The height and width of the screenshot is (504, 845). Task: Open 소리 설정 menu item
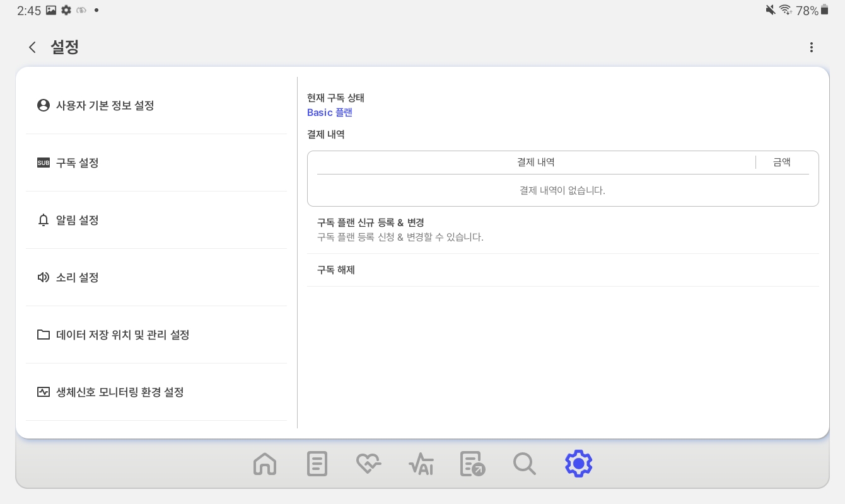point(156,277)
